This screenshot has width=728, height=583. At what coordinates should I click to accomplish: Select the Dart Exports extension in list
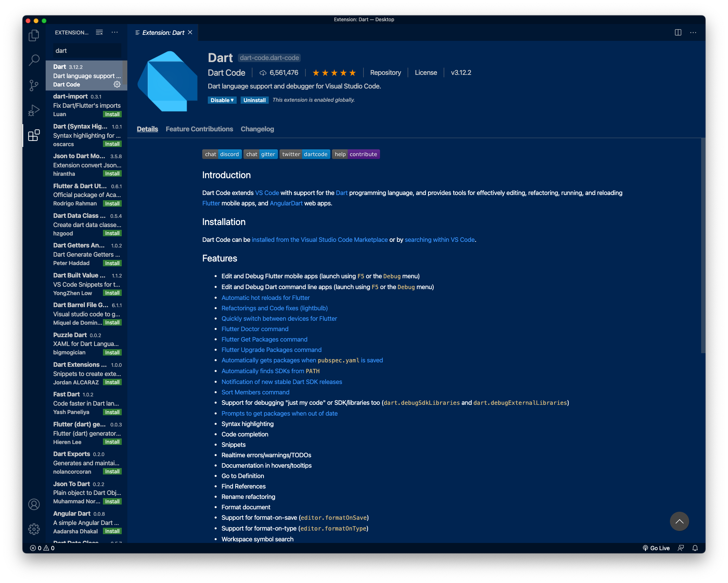86,463
